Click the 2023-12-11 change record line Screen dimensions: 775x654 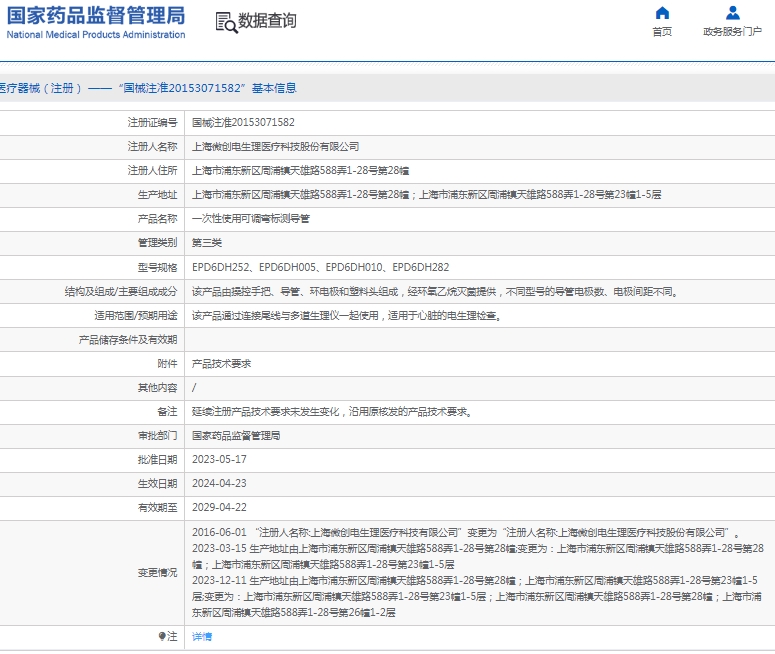476,596
